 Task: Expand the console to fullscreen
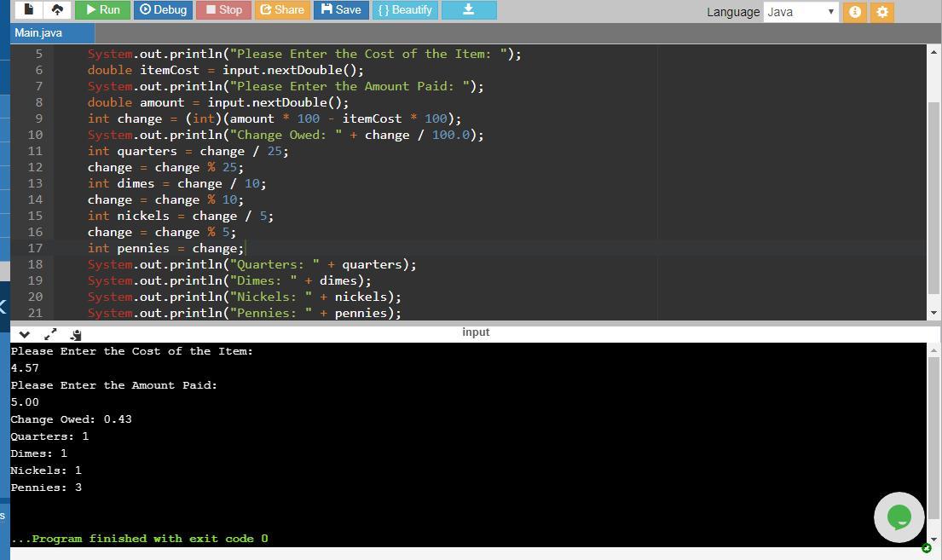[50, 334]
